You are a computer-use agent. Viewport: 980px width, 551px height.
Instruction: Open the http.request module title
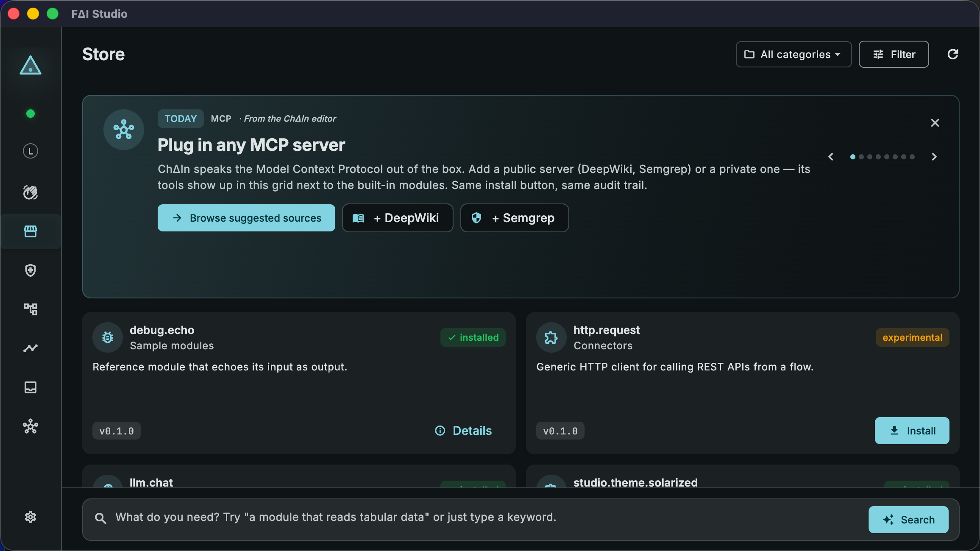(x=607, y=330)
